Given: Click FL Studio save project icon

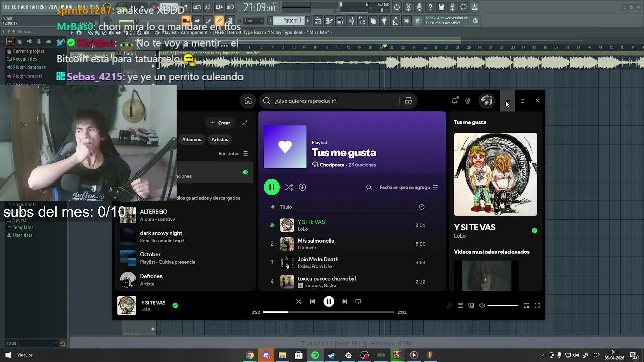Looking at the screenshot, I should (x=441, y=7).
